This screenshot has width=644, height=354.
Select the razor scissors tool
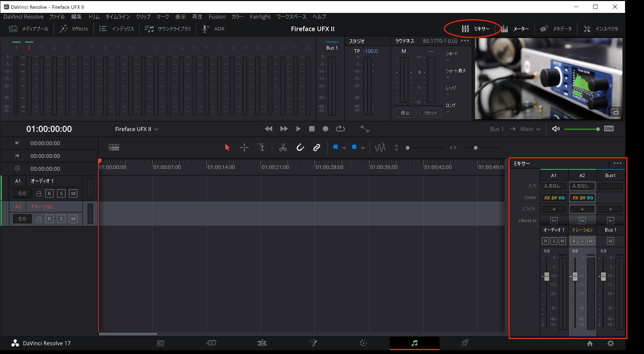point(283,148)
